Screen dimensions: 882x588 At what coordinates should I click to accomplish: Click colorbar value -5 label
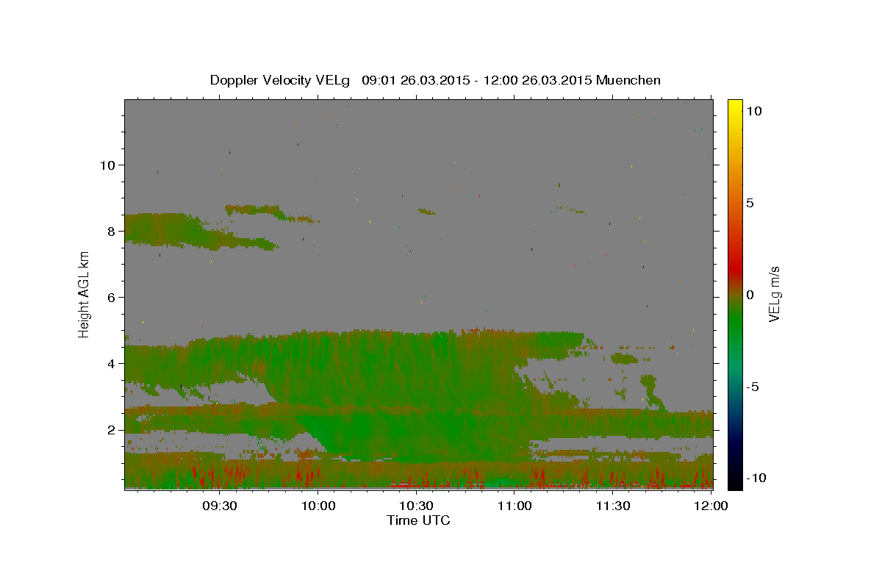(x=752, y=387)
